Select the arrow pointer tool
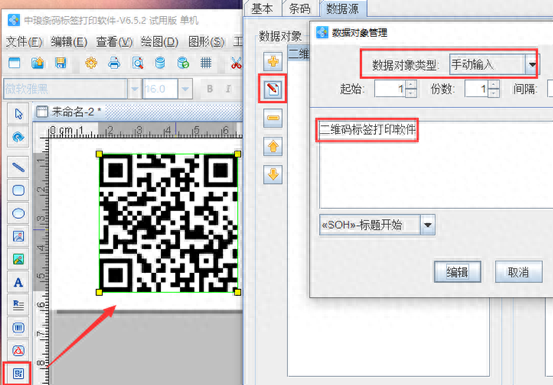Viewport: 553px width, 385px height. tap(18, 114)
